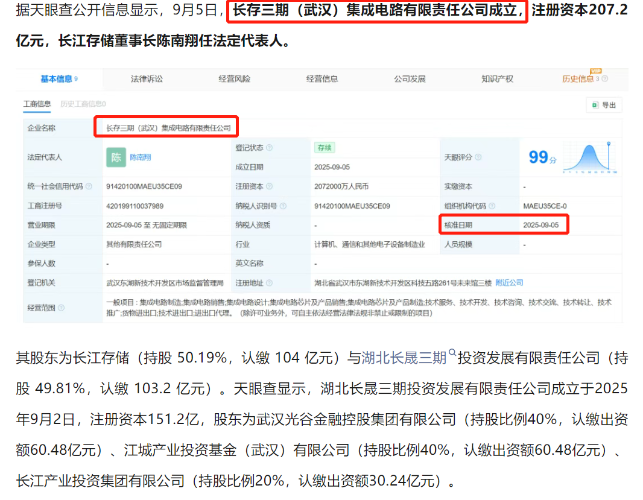Viewport: 643px width, 500px height.
Task: Click search icon after 湖北长晟三期
Action: (452, 352)
